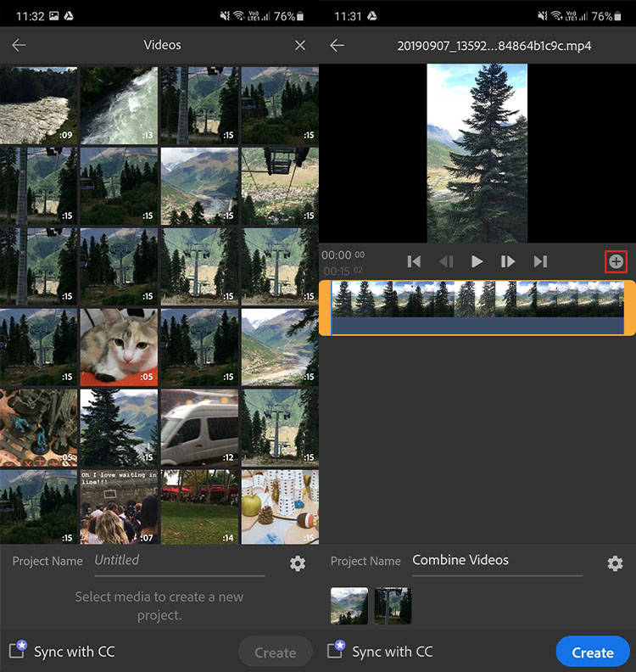This screenshot has width=636, height=672.
Task: Select the table with apple and cups video
Action: coord(280,507)
